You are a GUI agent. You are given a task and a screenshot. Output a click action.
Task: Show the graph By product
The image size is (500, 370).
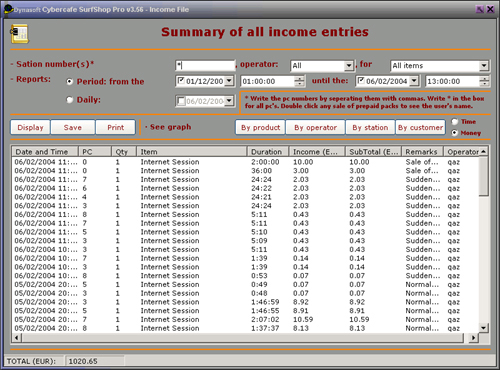click(260, 127)
